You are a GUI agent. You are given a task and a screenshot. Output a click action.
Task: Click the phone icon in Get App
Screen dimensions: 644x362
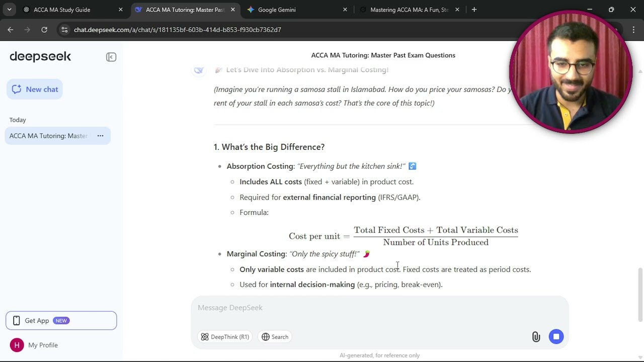(x=16, y=320)
